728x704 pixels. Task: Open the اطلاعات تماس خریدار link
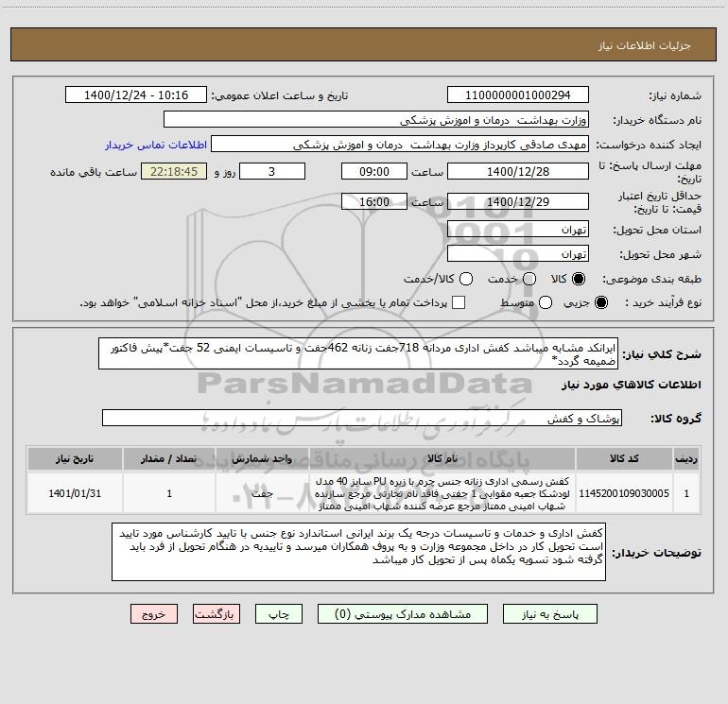click(x=156, y=145)
